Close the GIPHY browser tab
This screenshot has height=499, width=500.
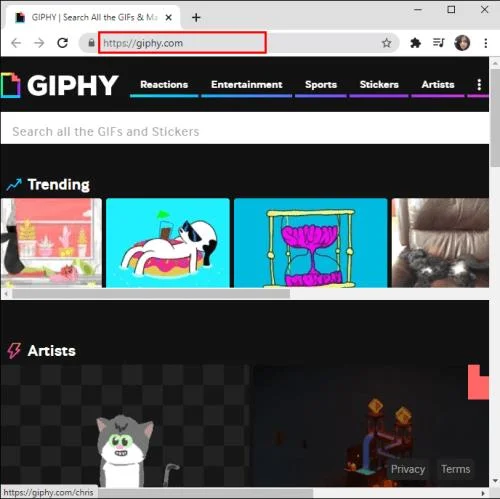[x=169, y=17]
